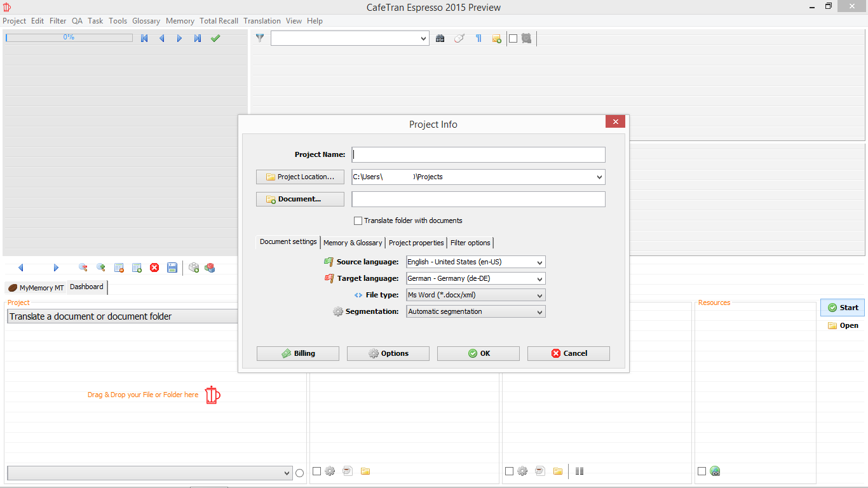The image size is (868, 488).
Task: Open the Source language dropdown
Action: 475,262
